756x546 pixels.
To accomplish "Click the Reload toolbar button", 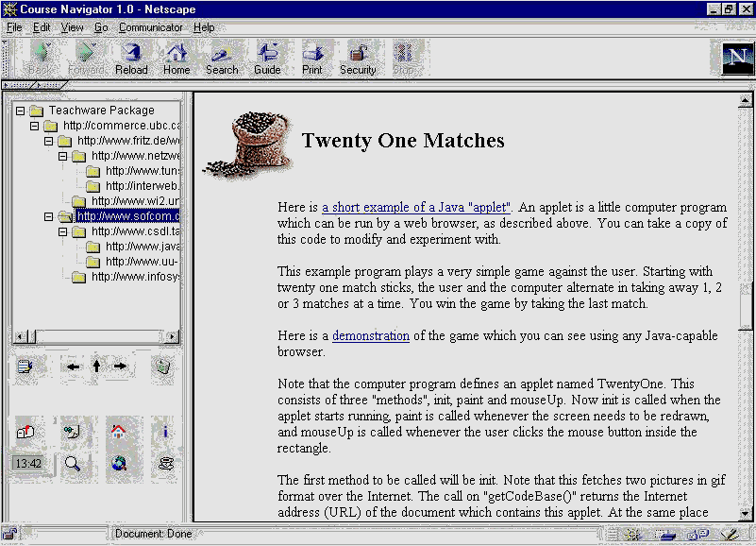I will pyautogui.click(x=131, y=58).
